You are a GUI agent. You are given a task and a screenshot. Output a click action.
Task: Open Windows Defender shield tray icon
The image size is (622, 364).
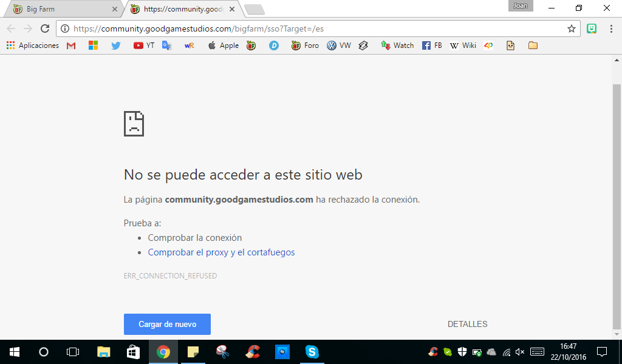pos(462,352)
